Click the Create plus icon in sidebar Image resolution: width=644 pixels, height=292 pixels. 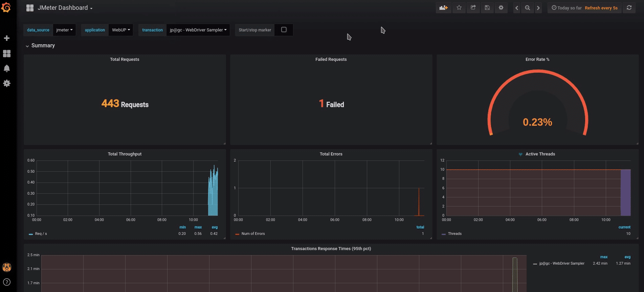coord(7,38)
